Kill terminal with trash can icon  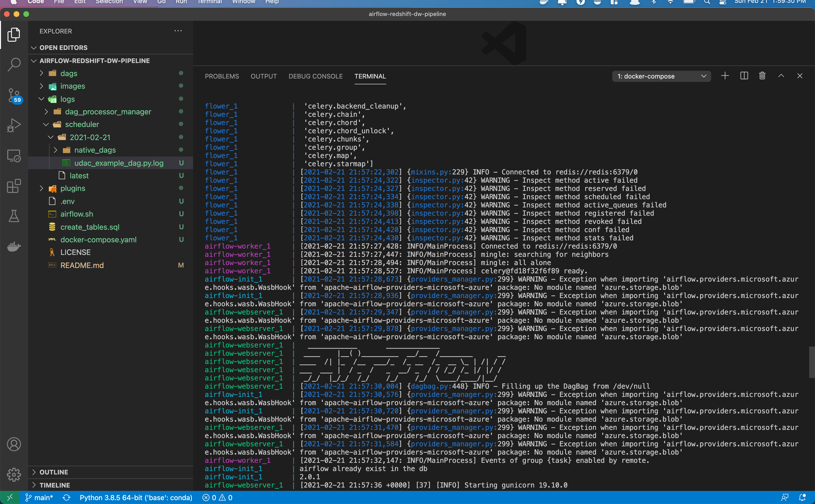762,76
